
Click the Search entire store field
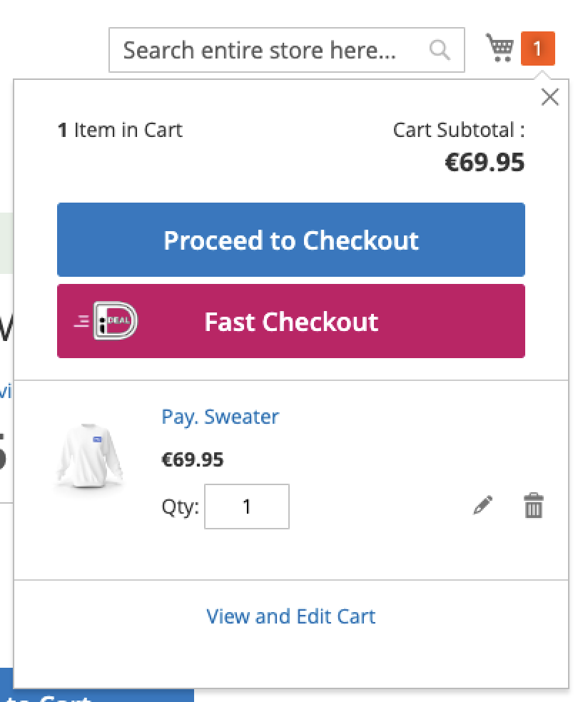[271, 50]
